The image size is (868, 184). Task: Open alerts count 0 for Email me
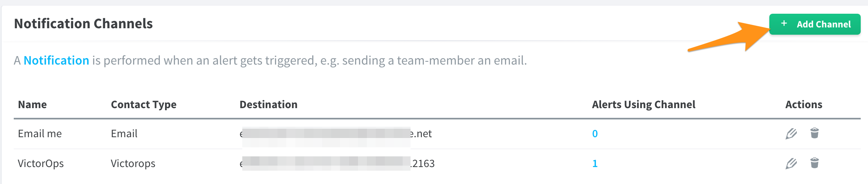595,134
